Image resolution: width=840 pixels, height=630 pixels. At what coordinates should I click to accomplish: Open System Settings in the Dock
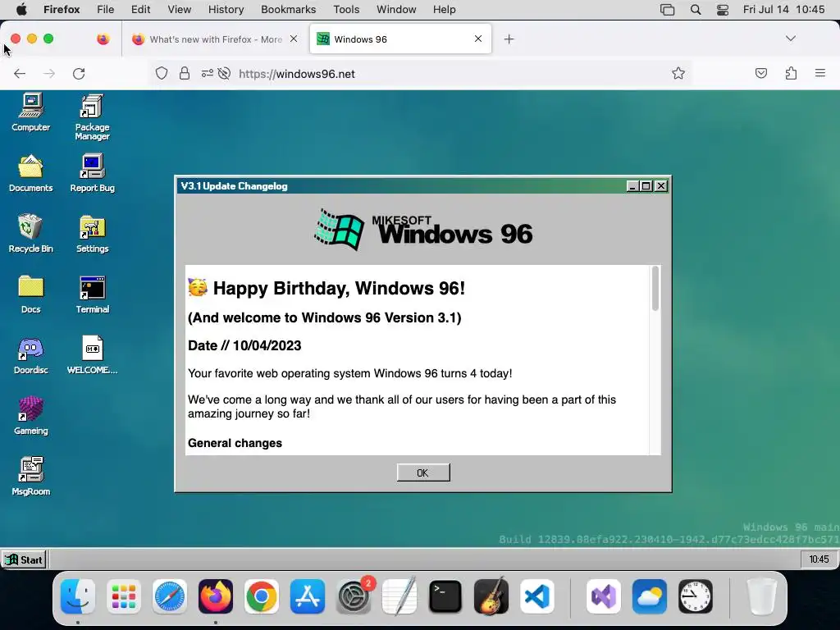click(354, 596)
